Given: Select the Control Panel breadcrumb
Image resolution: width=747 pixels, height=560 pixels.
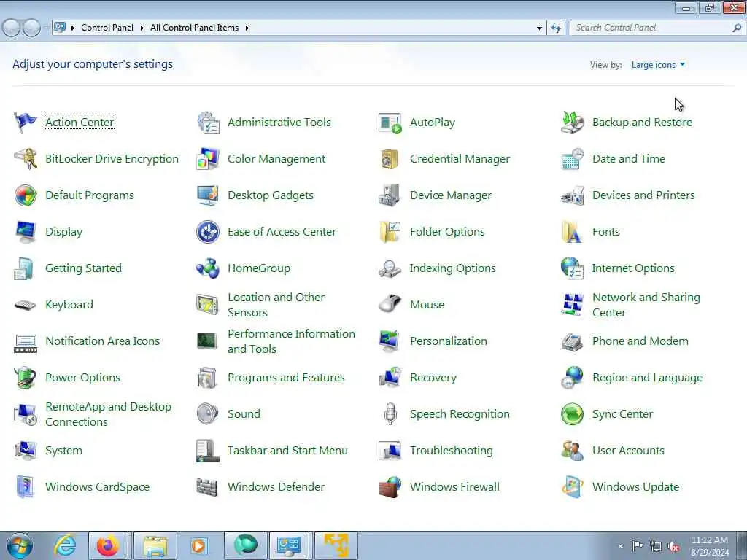Looking at the screenshot, I should pos(107,28).
